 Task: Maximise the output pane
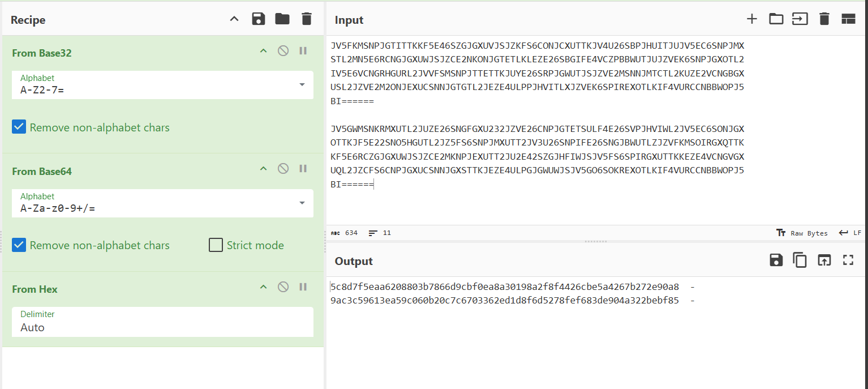click(848, 260)
